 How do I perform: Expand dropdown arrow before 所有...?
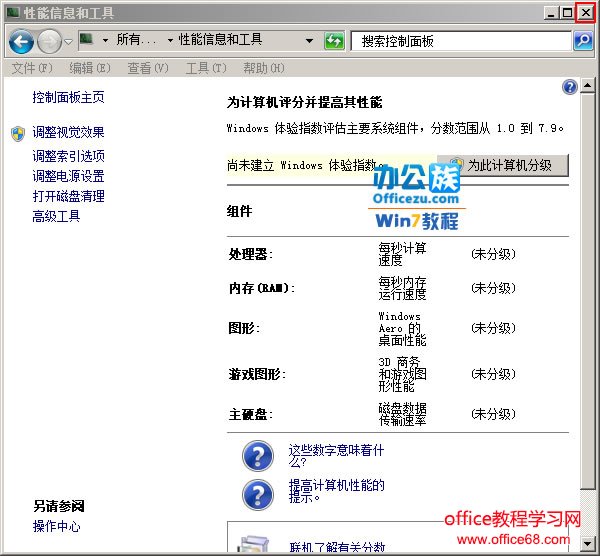click(x=105, y=40)
